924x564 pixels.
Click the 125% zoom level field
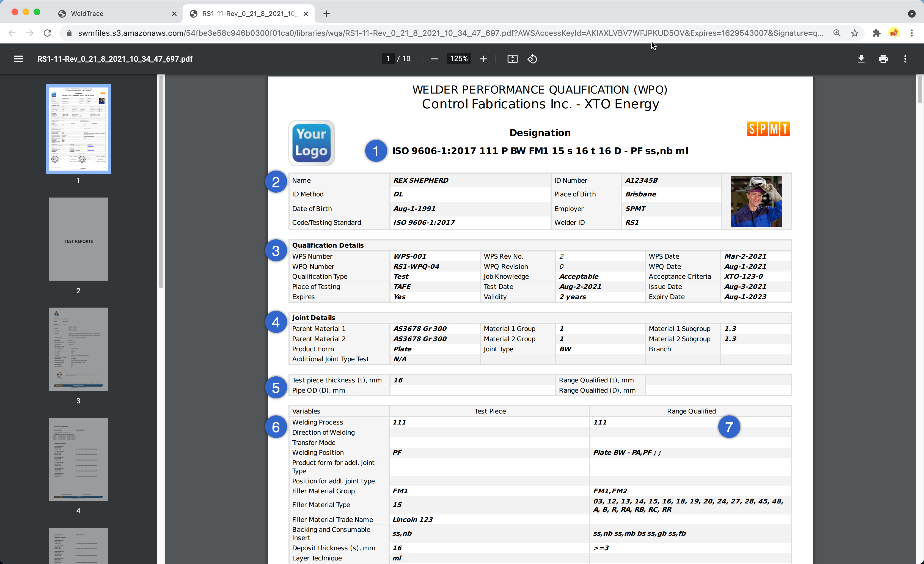[x=459, y=59]
